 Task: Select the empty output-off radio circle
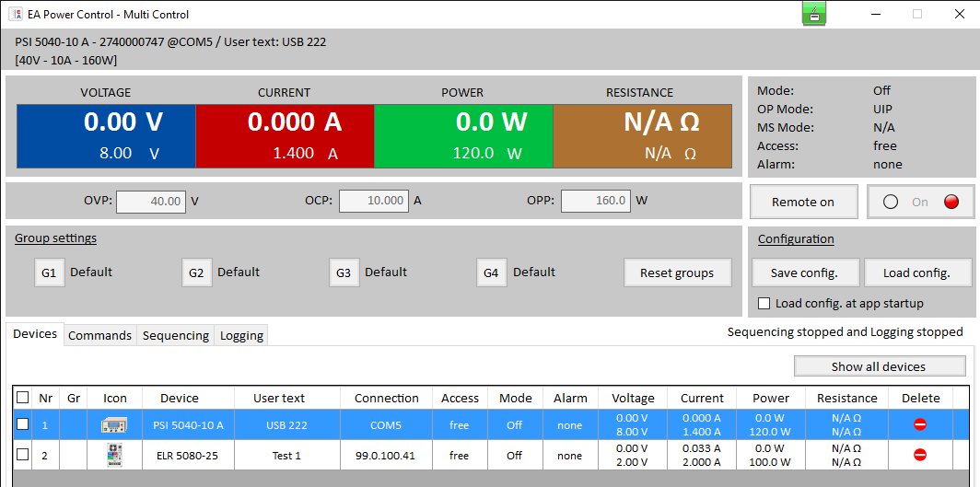click(x=891, y=202)
